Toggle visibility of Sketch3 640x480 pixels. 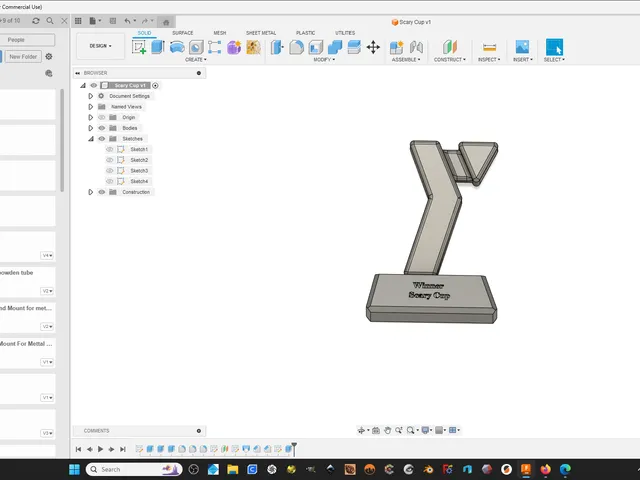tap(109, 171)
